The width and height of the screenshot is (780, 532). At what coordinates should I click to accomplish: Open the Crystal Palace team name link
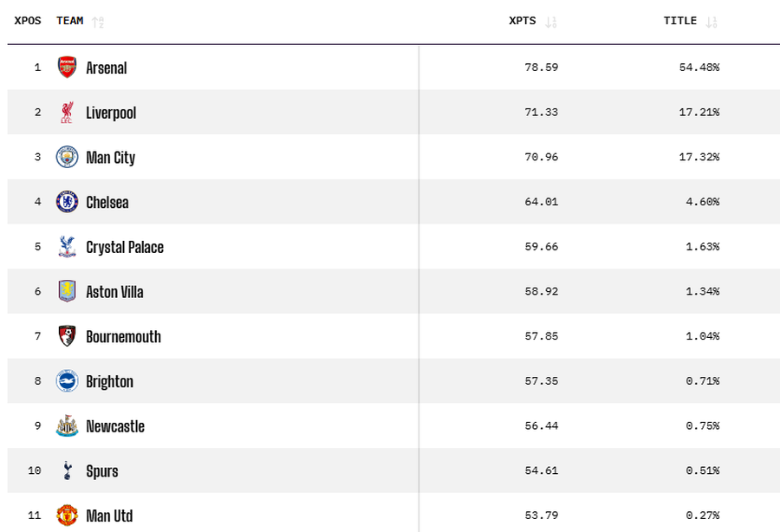125,247
